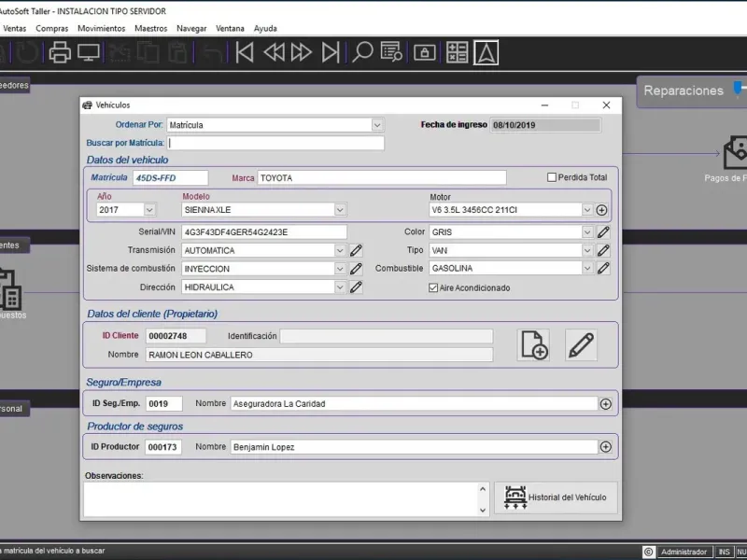The width and height of the screenshot is (747, 560).
Task: Expand the Ordenar Por dropdown
Action: point(377,125)
